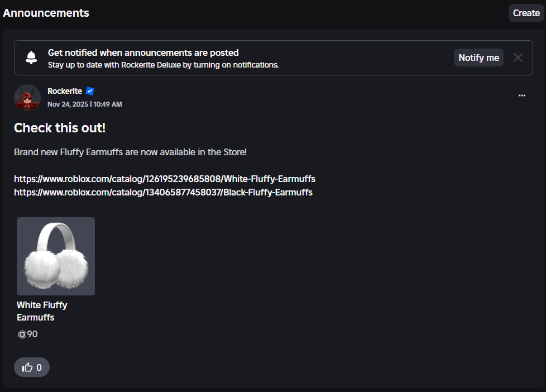Open the White-Fluffy-Earmuffs catalog URL
Screen dimensions: 546x392
click(x=165, y=179)
